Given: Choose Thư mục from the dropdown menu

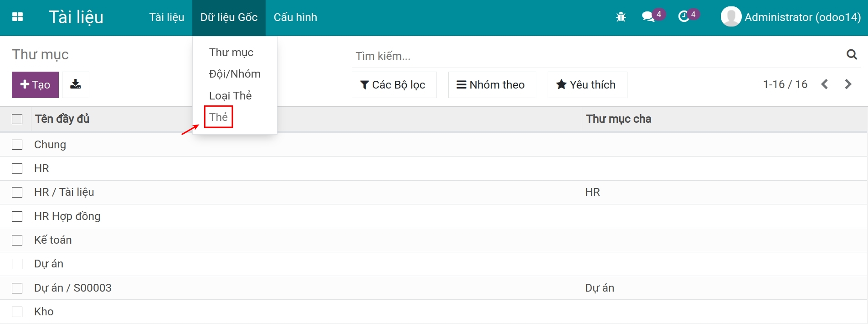Looking at the screenshot, I should [231, 52].
